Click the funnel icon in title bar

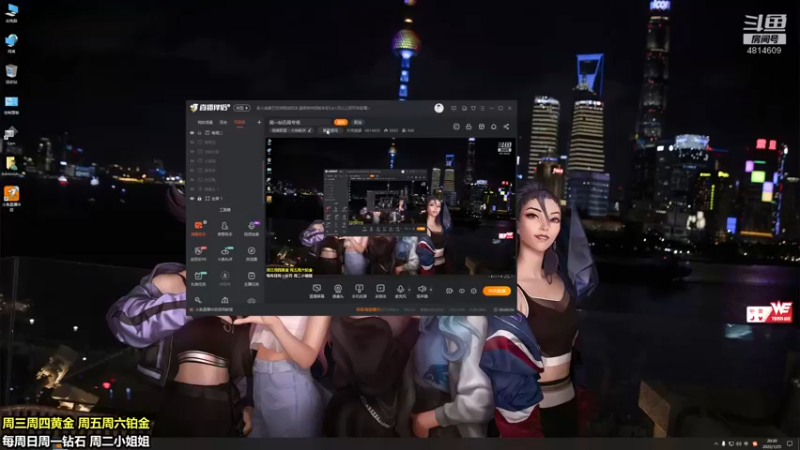pos(473,108)
